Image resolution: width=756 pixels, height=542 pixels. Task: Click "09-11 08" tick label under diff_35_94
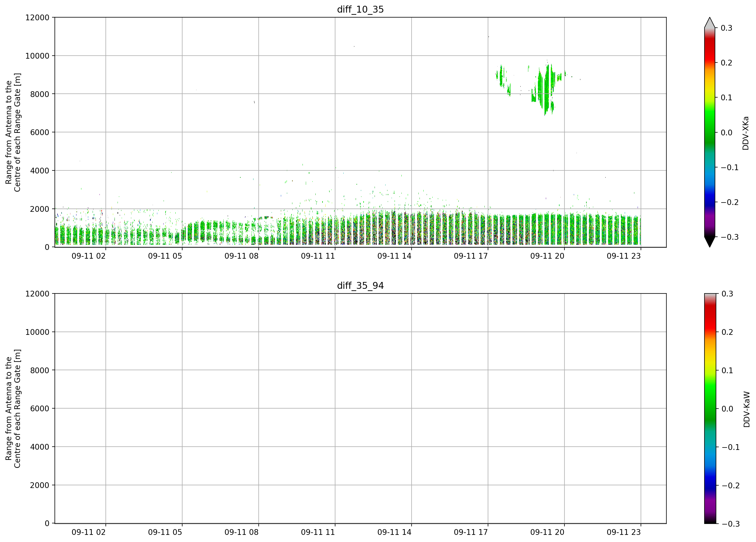point(241,532)
